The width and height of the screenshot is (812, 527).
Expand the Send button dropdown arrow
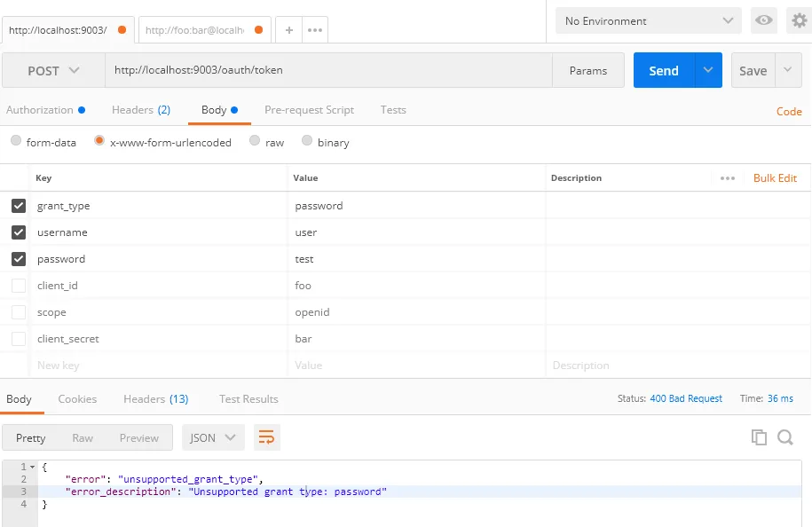coord(708,70)
